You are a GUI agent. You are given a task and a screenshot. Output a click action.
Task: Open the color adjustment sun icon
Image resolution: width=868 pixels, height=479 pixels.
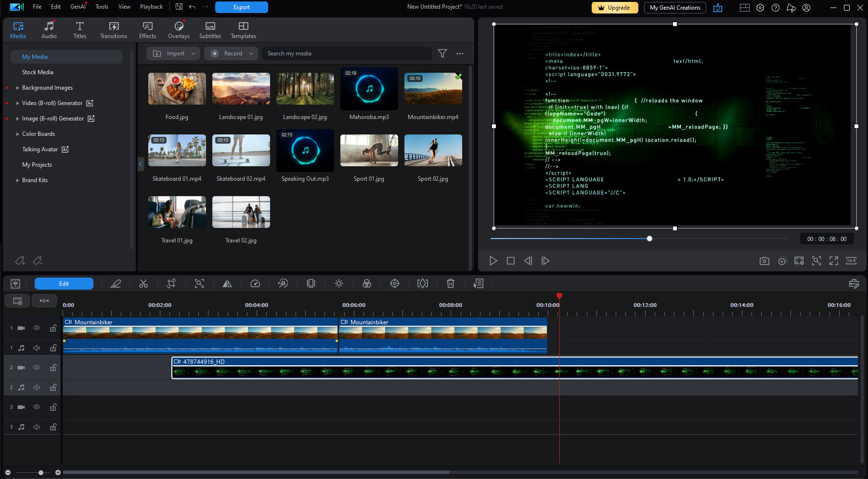point(339,283)
